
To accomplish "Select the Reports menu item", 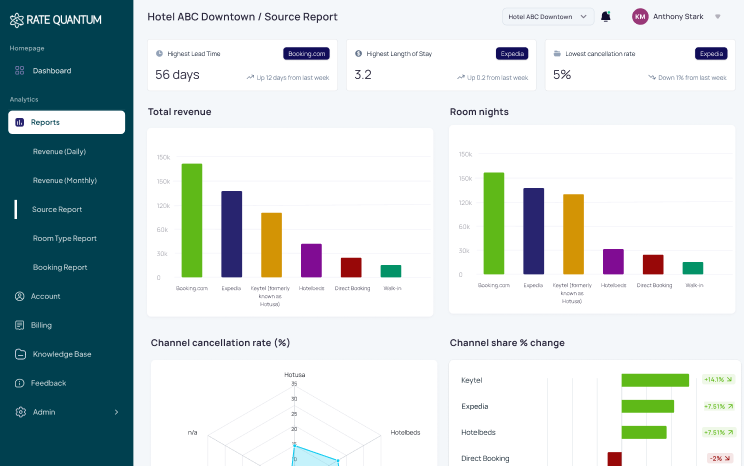I will click(66, 122).
